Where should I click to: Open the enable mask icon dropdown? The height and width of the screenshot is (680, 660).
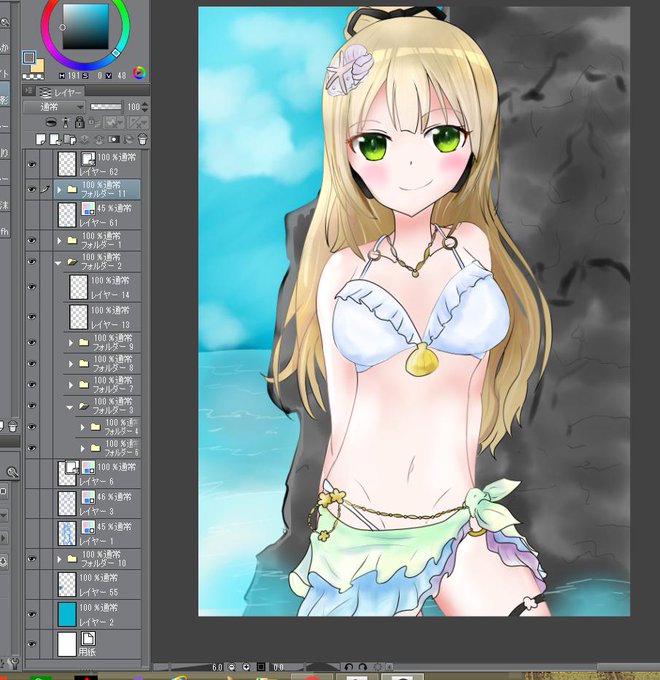[114, 123]
